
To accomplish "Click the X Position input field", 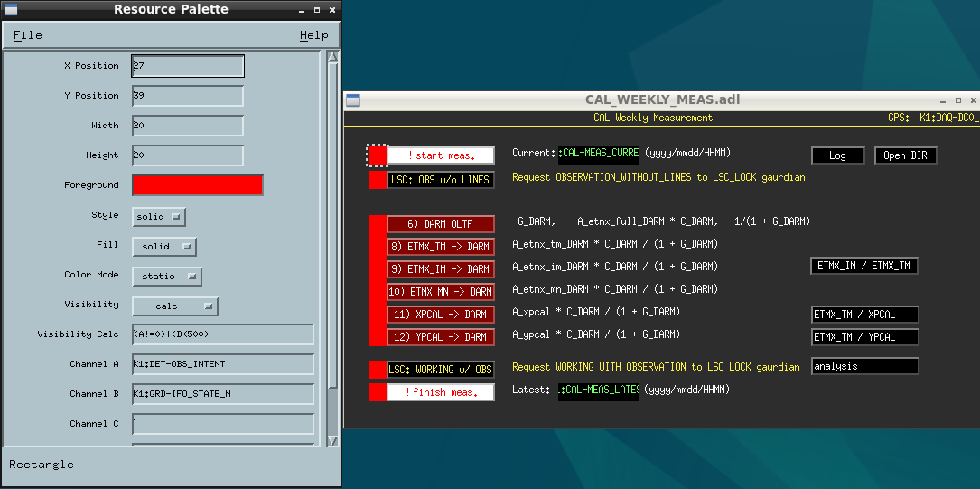I will (188, 66).
